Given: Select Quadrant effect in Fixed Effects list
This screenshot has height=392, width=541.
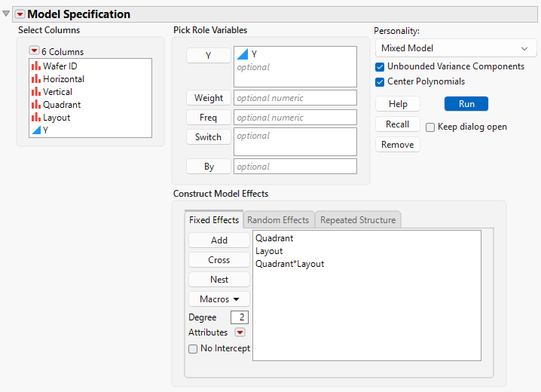Looking at the screenshot, I should (274, 238).
